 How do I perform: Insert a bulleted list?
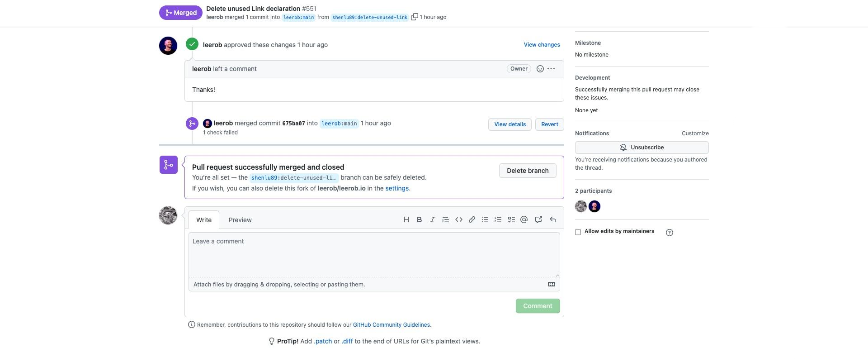coord(485,220)
